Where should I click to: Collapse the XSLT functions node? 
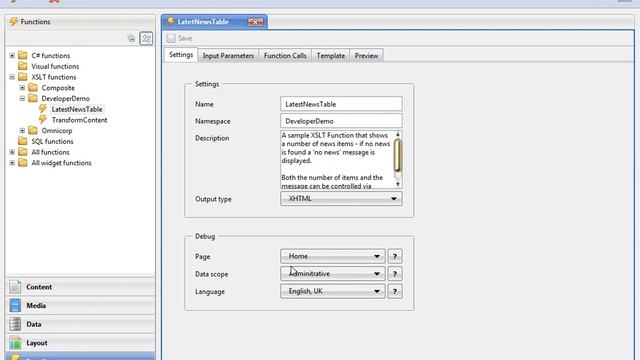(12, 77)
